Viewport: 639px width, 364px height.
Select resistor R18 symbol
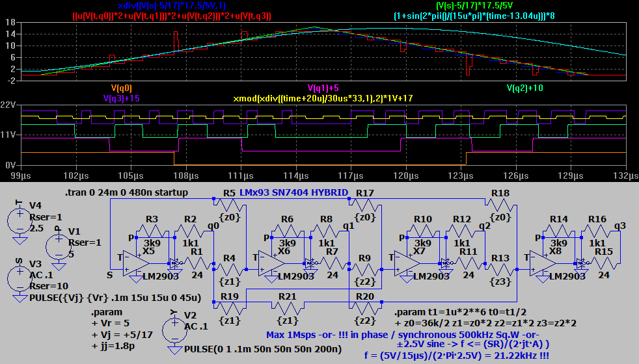500,203
